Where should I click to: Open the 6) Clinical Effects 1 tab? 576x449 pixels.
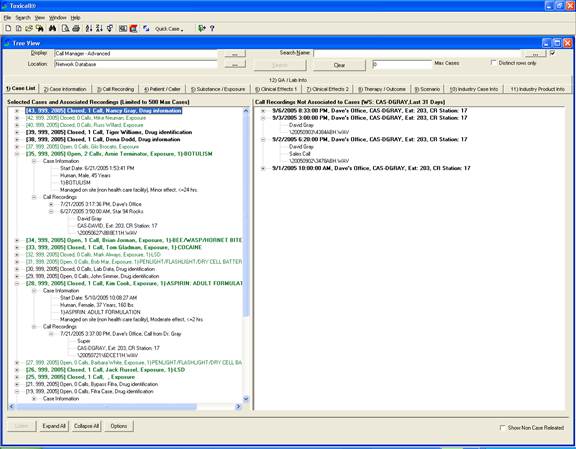pyautogui.click(x=276, y=89)
